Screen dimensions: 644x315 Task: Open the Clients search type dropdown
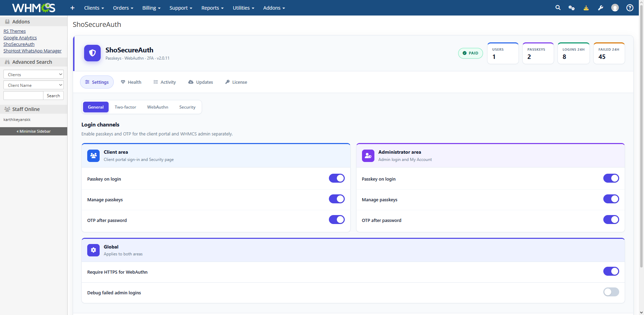[x=33, y=74]
